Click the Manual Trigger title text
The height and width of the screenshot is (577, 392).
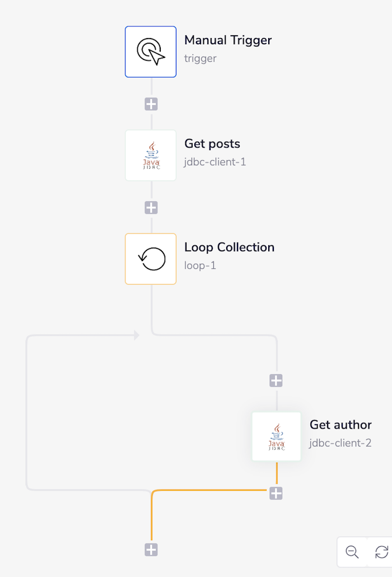click(x=228, y=40)
